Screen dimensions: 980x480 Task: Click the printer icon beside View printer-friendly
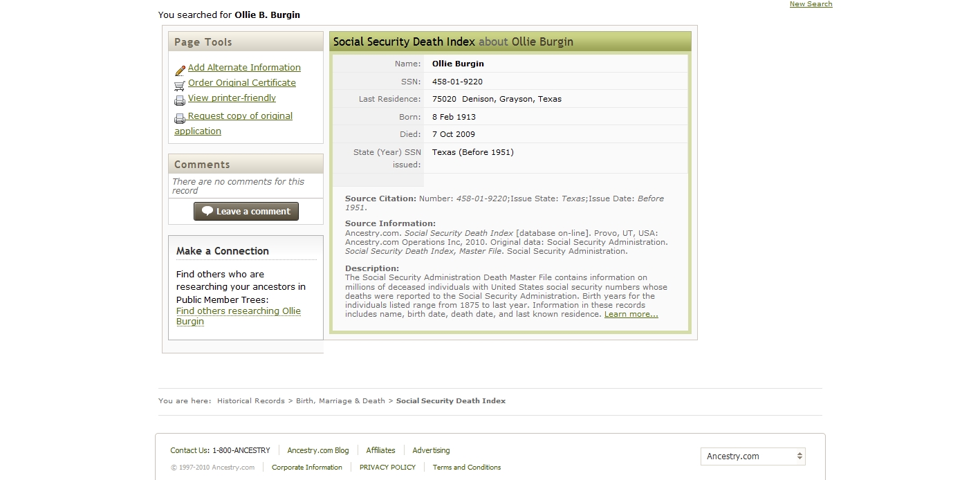180,100
